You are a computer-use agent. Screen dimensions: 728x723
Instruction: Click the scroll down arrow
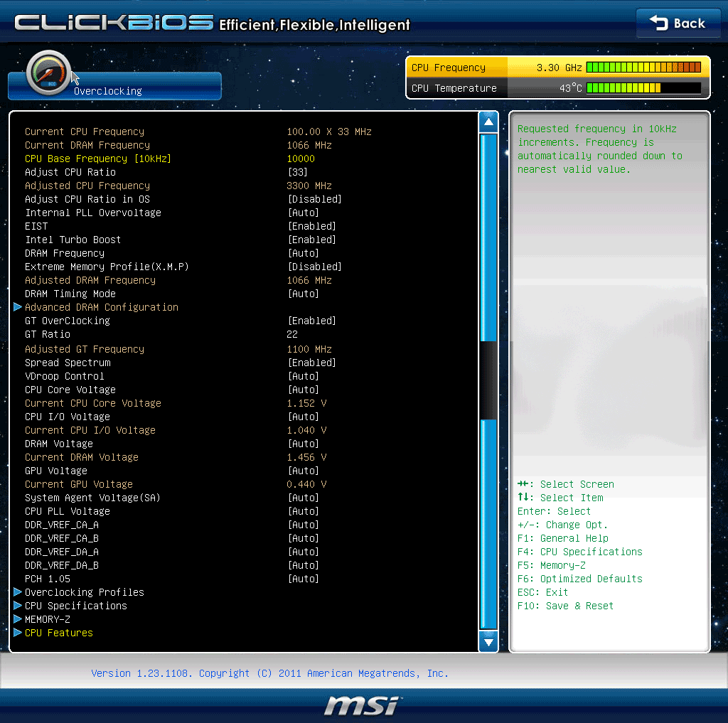click(488, 642)
